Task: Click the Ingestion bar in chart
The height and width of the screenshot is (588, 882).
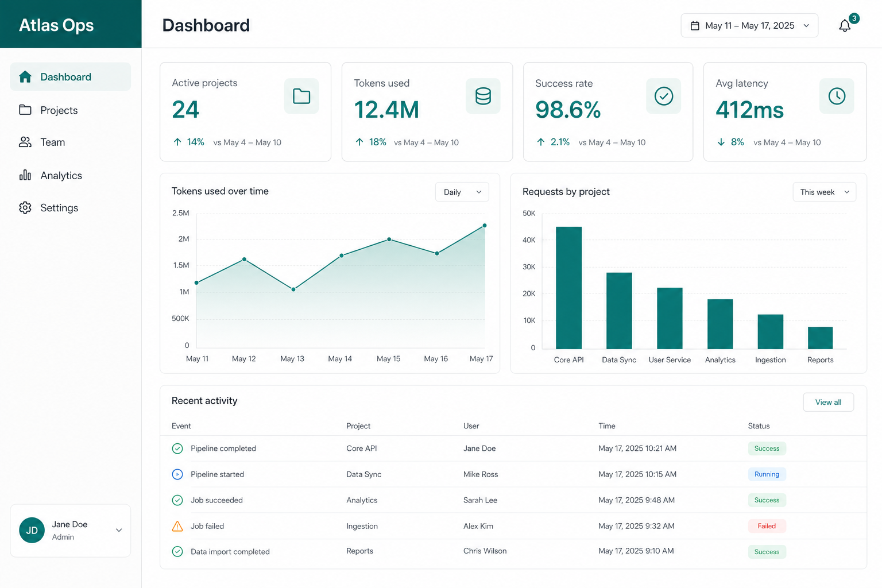Action: pos(770,331)
